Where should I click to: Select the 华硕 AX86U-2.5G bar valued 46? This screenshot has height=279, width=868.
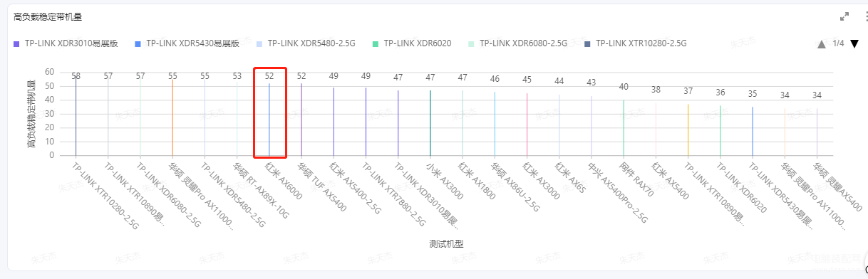click(x=495, y=123)
